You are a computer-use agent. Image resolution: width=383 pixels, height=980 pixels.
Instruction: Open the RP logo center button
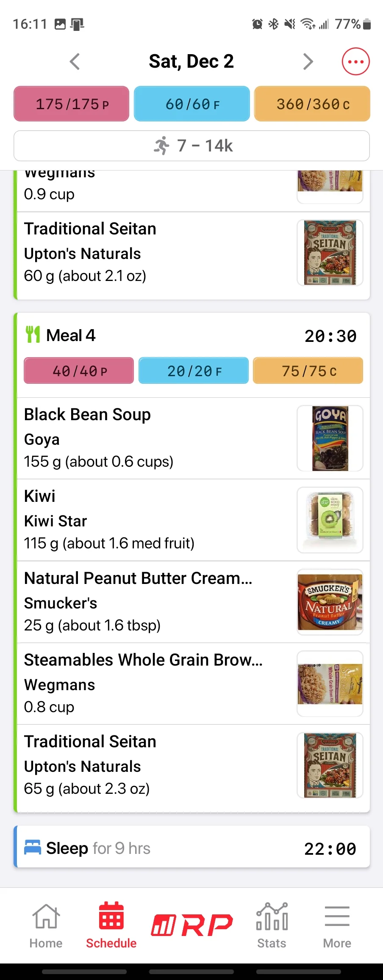192,925
